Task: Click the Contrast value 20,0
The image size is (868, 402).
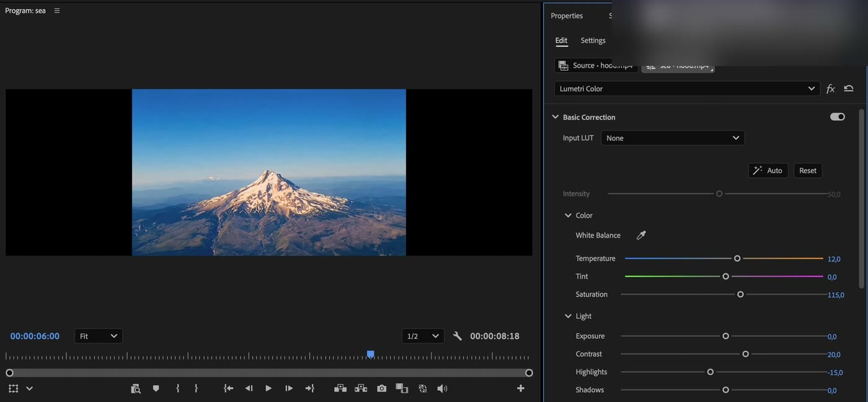Action: pos(834,355)
